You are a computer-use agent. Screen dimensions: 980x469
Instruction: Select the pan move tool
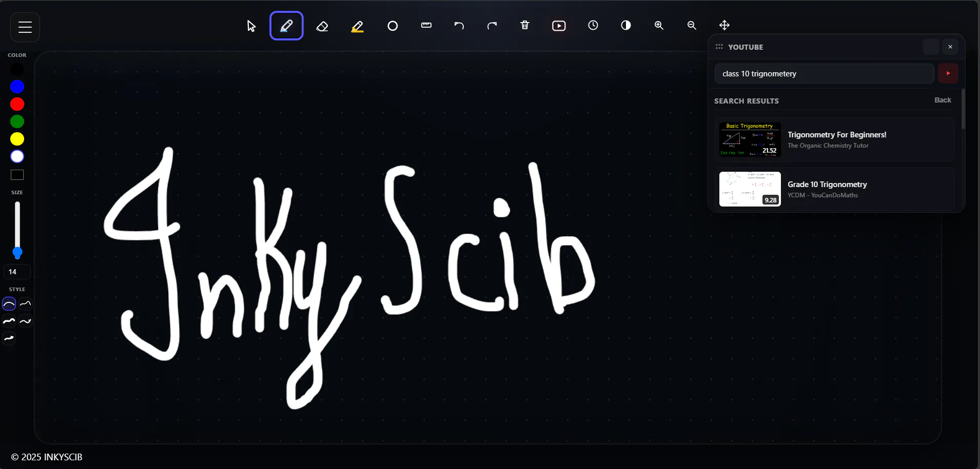(724, 25)
